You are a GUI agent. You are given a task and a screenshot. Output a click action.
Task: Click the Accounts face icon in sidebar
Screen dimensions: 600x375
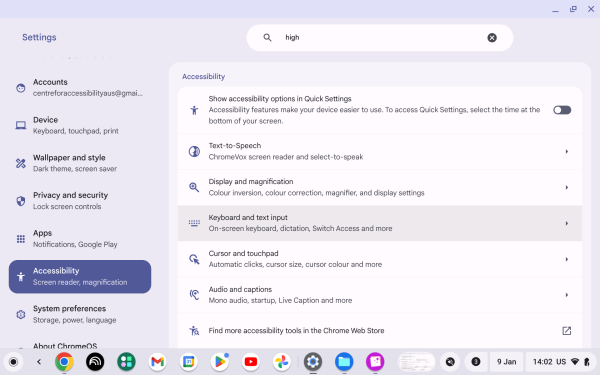click(21, 88)
